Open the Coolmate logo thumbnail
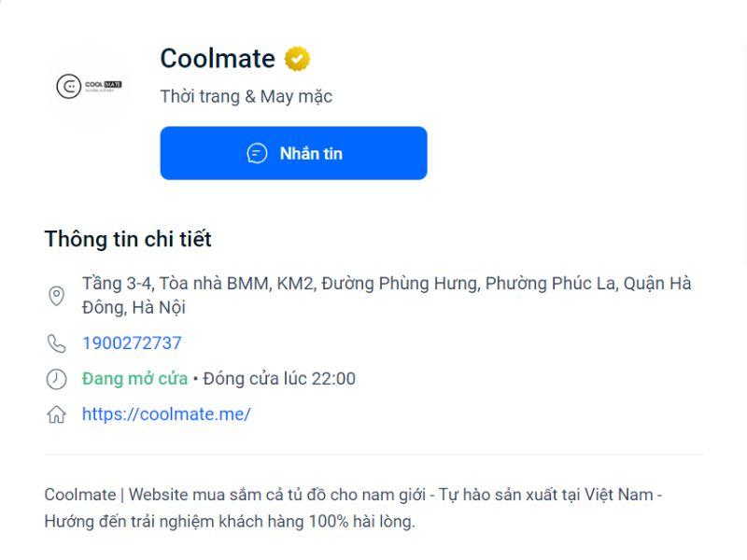Image resolution: width=747 pixels, height=560 pixels. [x=90, y=87]
